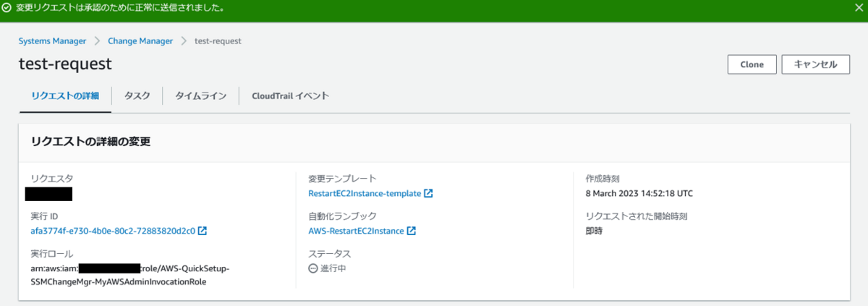Dismiss the green success banner
The image size is (868, 306).
click(857, 9)
